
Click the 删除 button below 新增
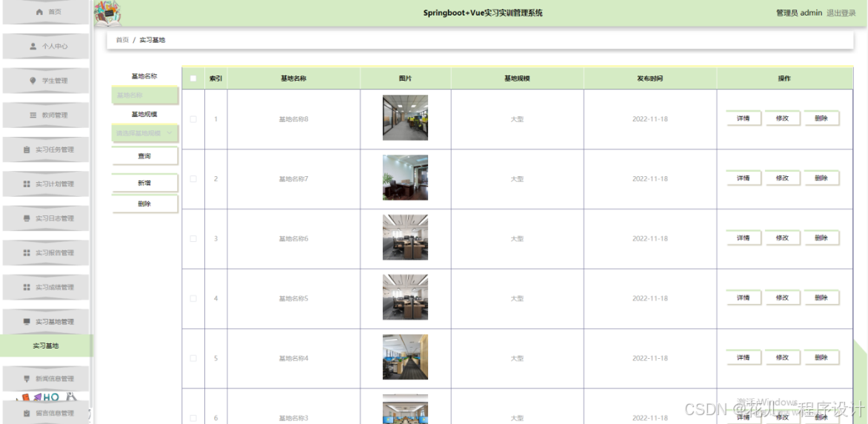coord(144,204)
